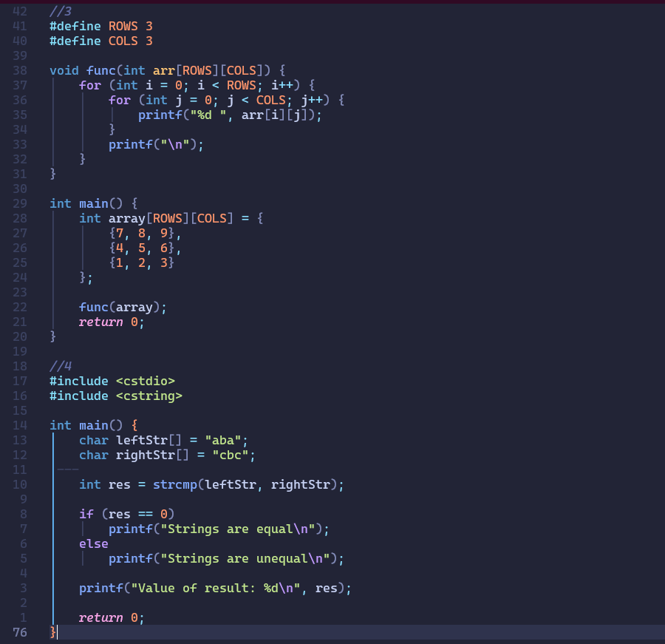Click '#include <cstring>' line
The height and width of the screenshot is (644, 665).
tap(116, 396)
